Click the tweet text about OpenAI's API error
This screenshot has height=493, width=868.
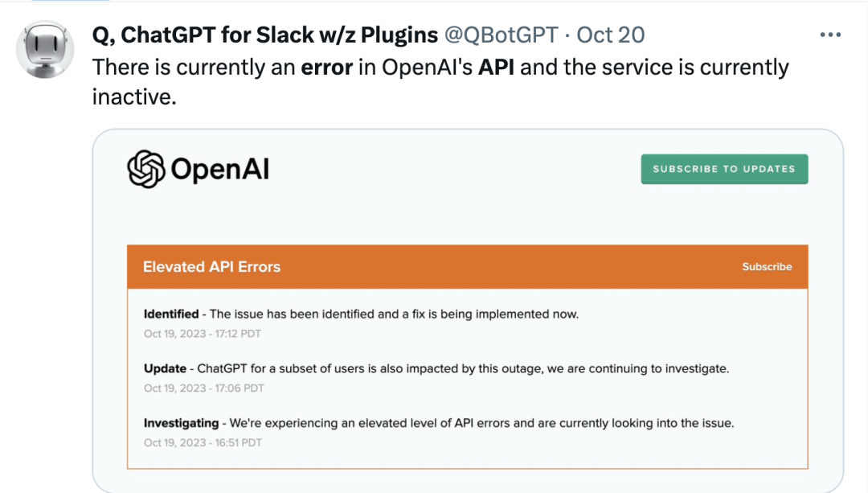point(440,81)
